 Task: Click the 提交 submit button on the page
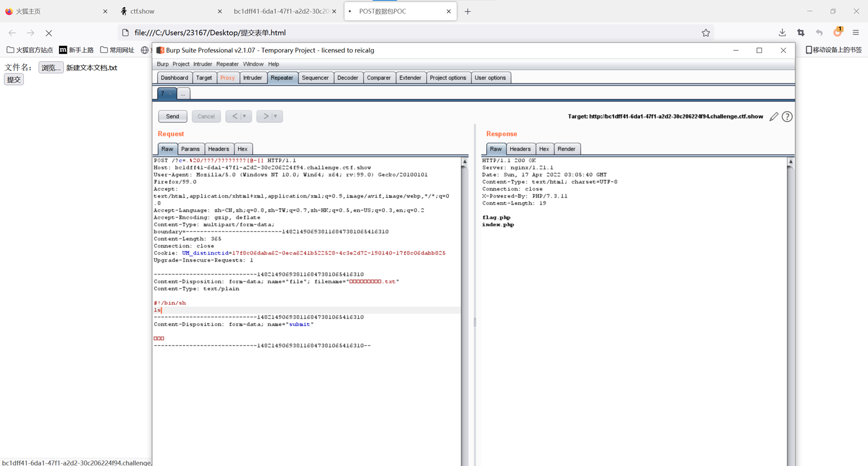click(14, 80)
